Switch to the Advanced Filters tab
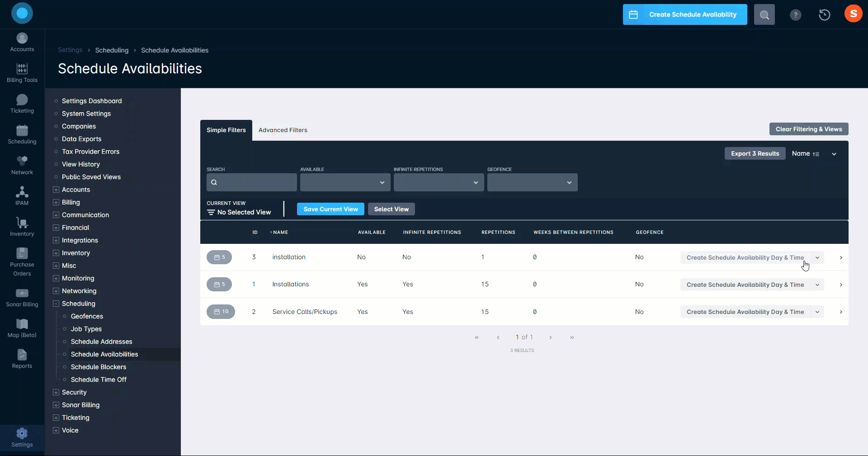The width and height of the screenshot is (868, 456). coord(283,130)
